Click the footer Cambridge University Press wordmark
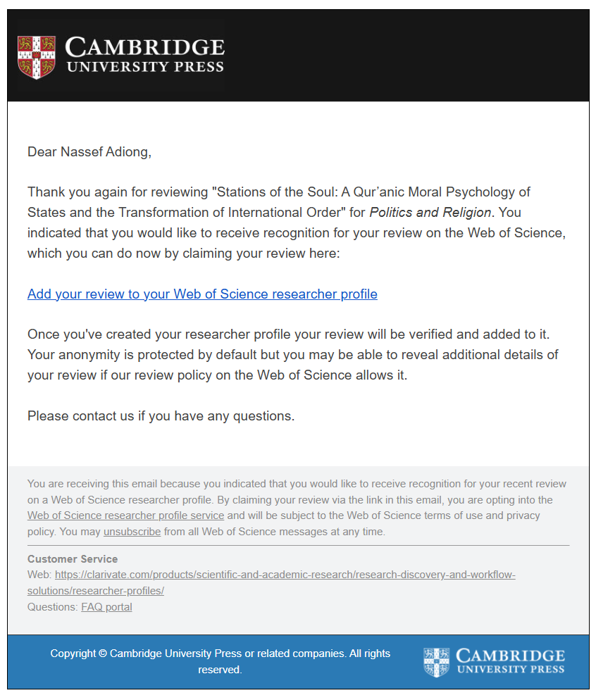The height and width of the screenshot is (700, 596). click(x=510, y=661)
